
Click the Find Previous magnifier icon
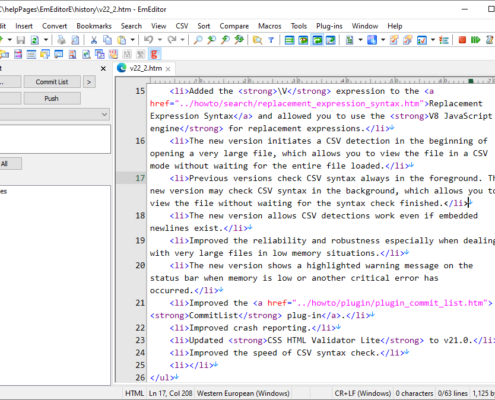click(x=211, y=40)
